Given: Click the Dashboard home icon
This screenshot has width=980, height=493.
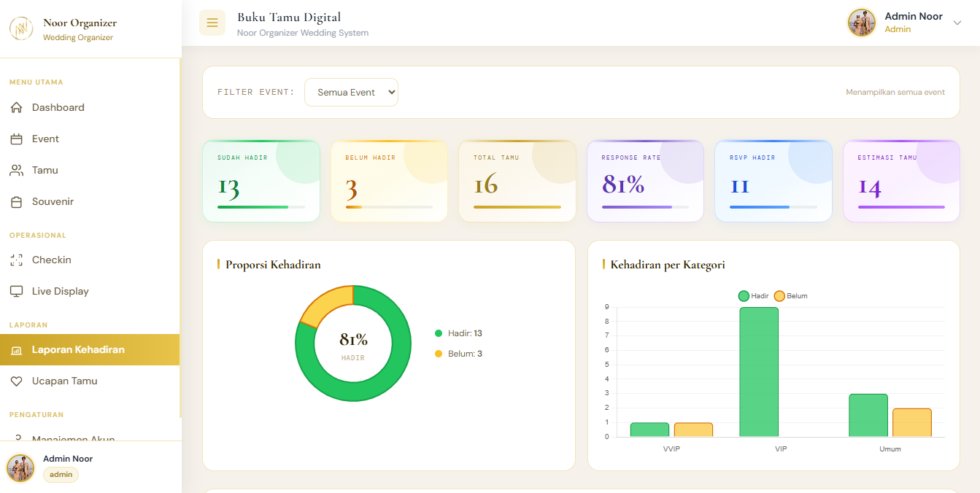Looking at the screenshot, I should (x=16, y=108).
